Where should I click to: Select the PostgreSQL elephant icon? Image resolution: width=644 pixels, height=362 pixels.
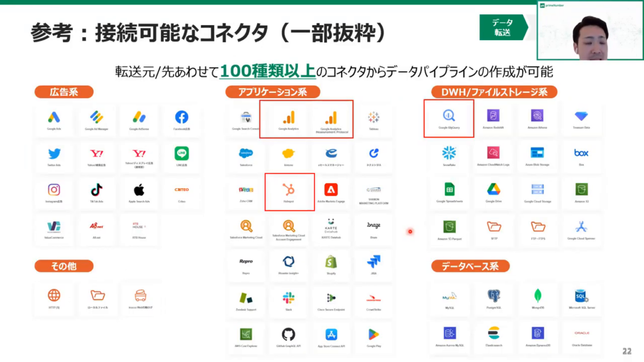click(492, 295)
